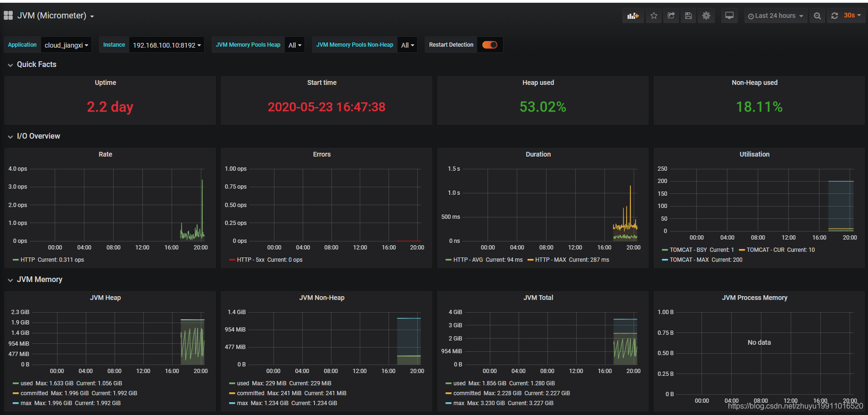
Task: Click yellow committed color line in JVM Heap legend
Action: (16, 393)
